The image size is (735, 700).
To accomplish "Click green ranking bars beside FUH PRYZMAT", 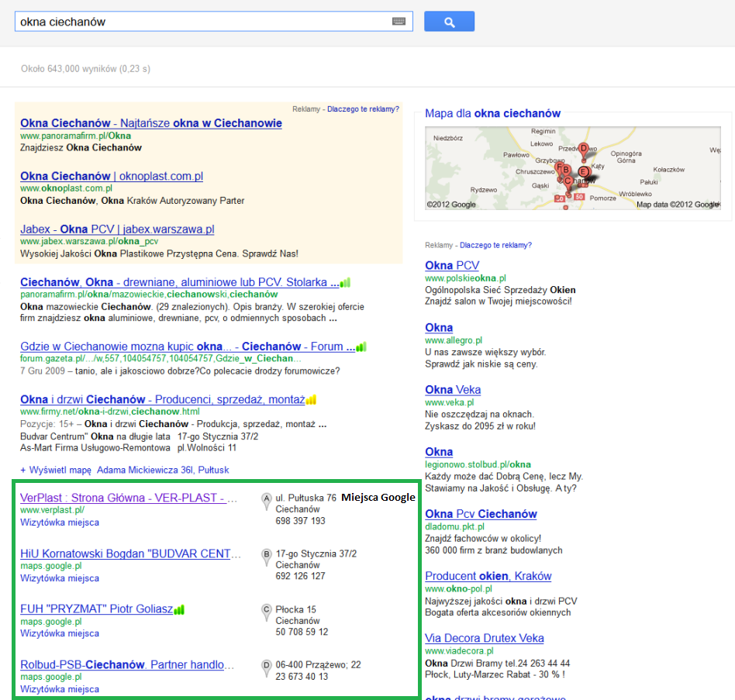I will (179, 609).
